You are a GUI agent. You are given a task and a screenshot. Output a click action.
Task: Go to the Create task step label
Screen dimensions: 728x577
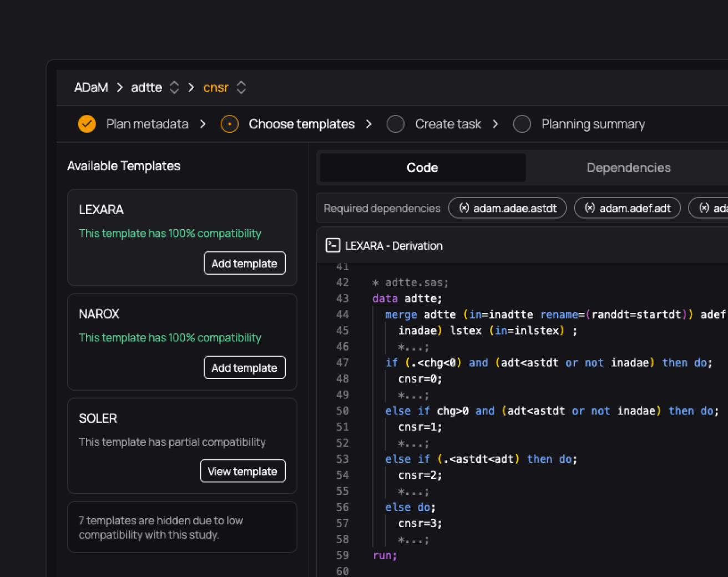[x=448, y=124]
